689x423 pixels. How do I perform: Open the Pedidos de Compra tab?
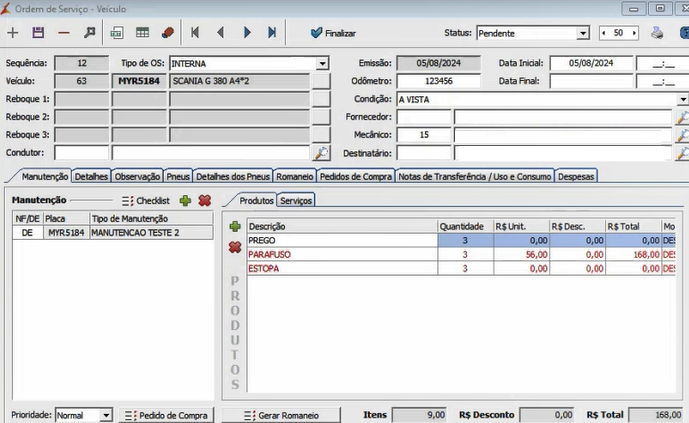click(355, 177)
